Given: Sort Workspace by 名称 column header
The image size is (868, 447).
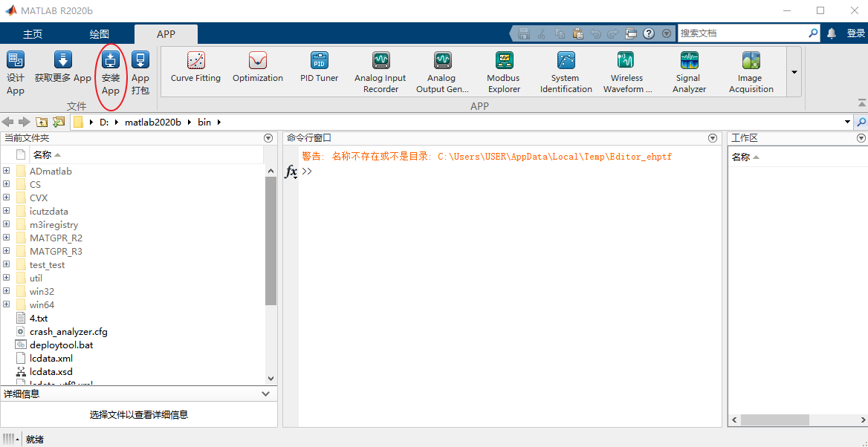Looking at the screenshot, I should point(741,157).
